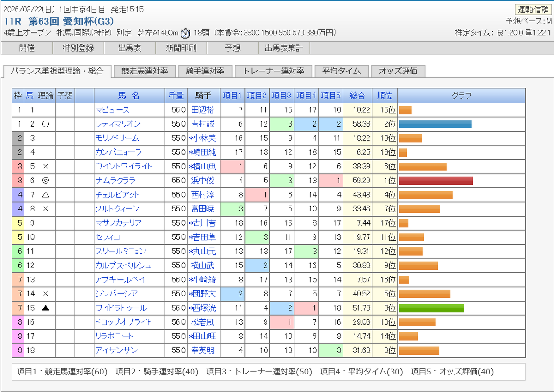Open horse アブキールベイ
This screenshot has width=554, height=392.
pyautogui.click(x=120, y=279)
